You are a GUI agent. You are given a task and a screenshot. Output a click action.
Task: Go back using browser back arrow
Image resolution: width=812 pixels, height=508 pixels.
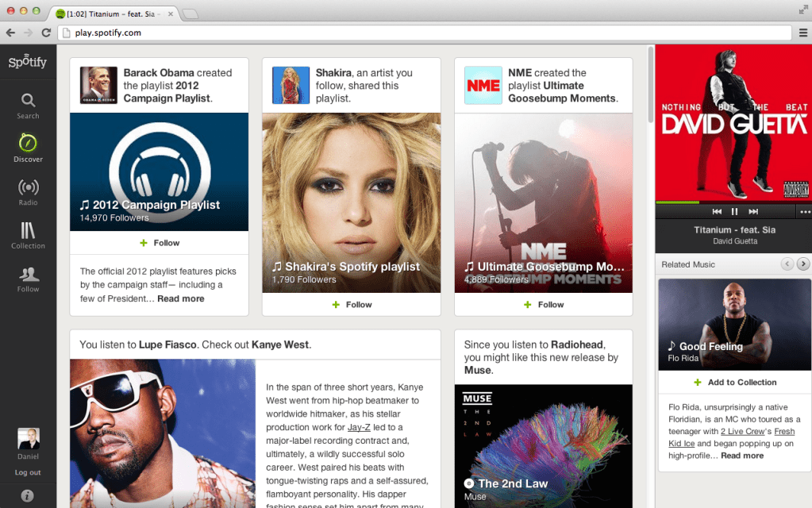10,33
